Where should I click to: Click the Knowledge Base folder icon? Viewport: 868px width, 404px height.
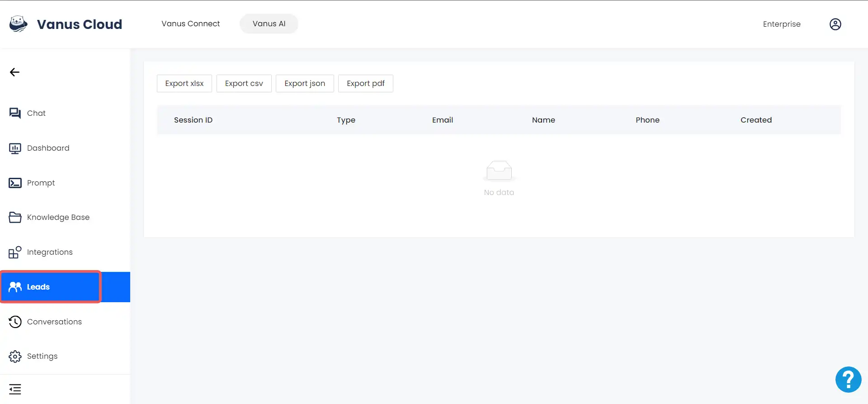pyautogui.click(x=15, y=218)
